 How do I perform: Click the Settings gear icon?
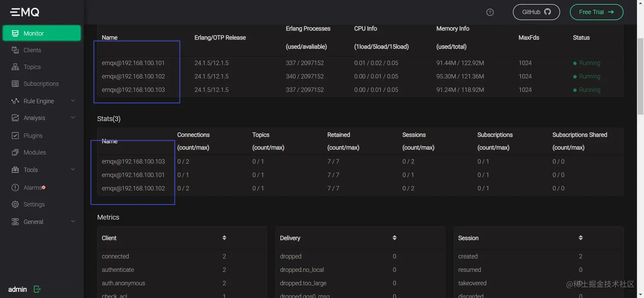click(15, 204)
